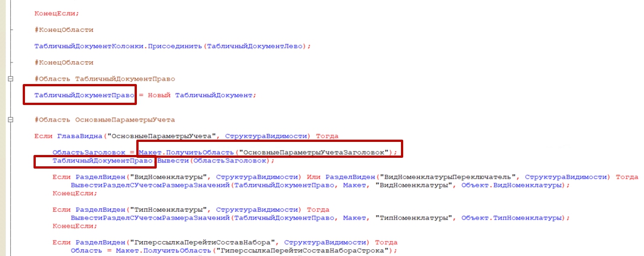Click the #Область ОсновныеПараметрыУчета directive text

tap(105, 120)
